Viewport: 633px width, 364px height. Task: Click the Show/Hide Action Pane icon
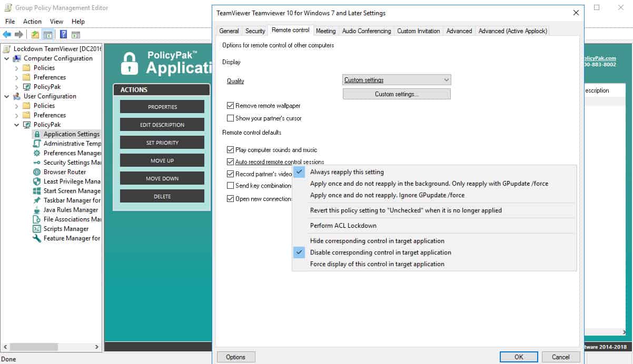[x=76, y=35]
